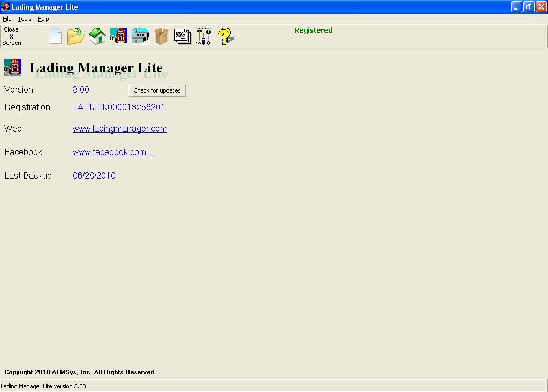
Task: Click the Registration label
Action: pyautogui.click(x=27, y=107)
